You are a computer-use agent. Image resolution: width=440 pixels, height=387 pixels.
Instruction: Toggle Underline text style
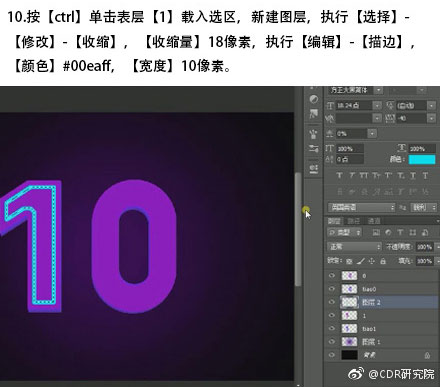pyautogui.click(x=413, y=176)
